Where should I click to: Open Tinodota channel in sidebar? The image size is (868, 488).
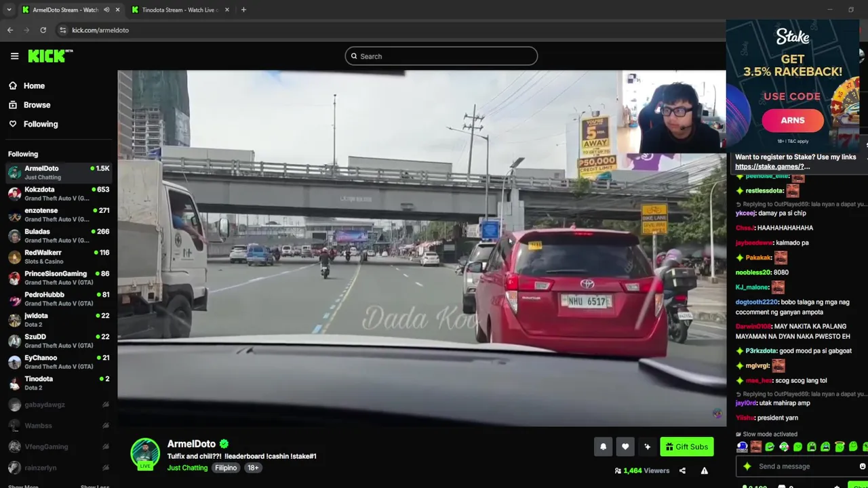coord(58,383)
